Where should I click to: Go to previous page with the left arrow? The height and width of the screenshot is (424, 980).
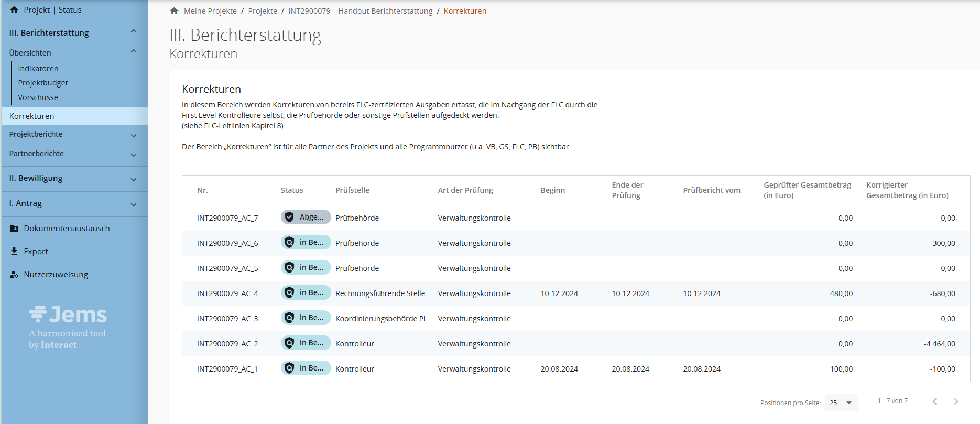click(x=934, y=401)
